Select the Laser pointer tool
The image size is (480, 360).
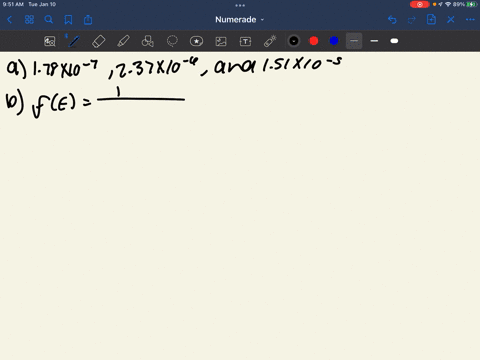(x=270, y=41)
